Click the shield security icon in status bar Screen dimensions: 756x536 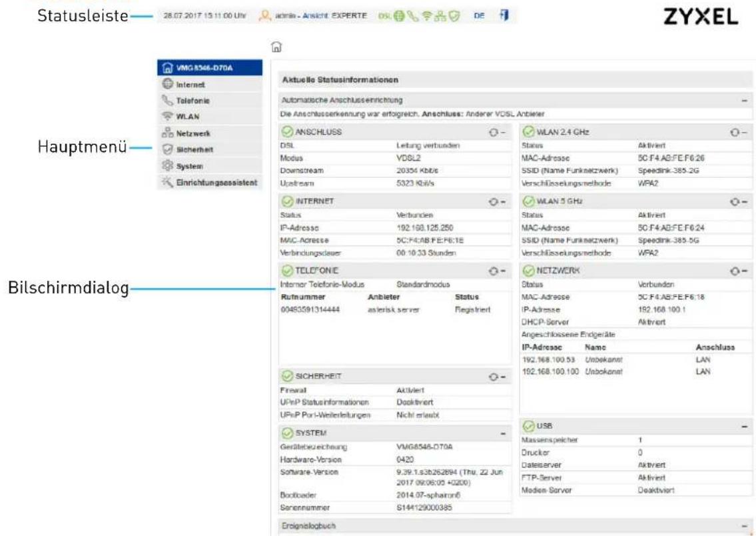[x=454, y=16]
